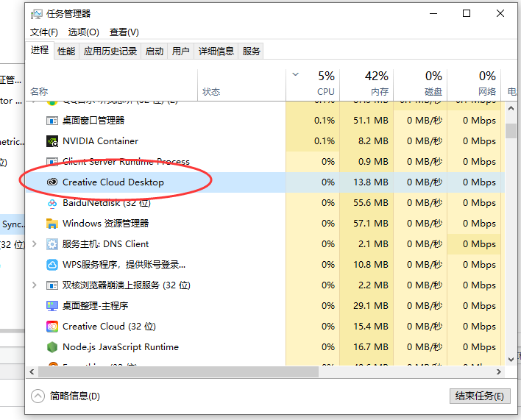This screenshot has width=521, height=420.
Task: Select the Creative Cloud Desktop process name
Action: 113,182
